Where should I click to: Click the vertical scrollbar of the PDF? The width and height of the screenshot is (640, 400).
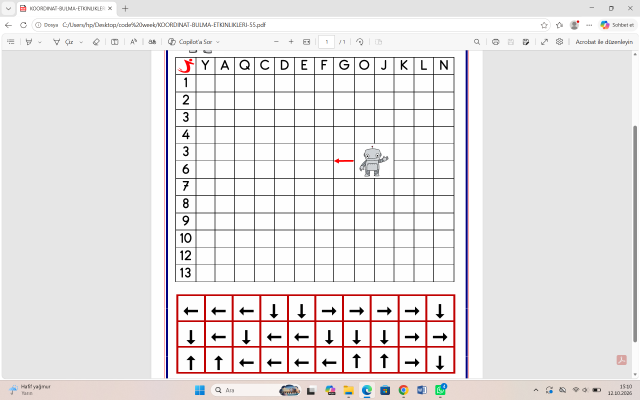(x=635, y=233)
